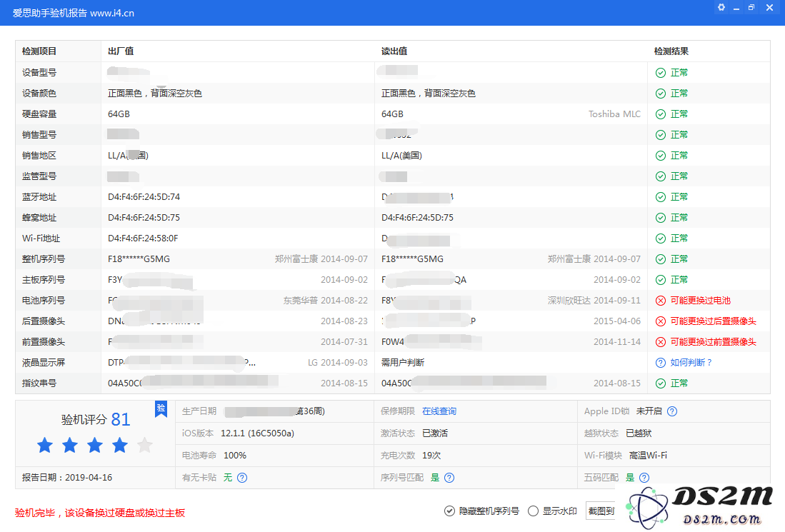Click the 截图到 button
This screenshot has width=785, height=532.
coord(601,511)
